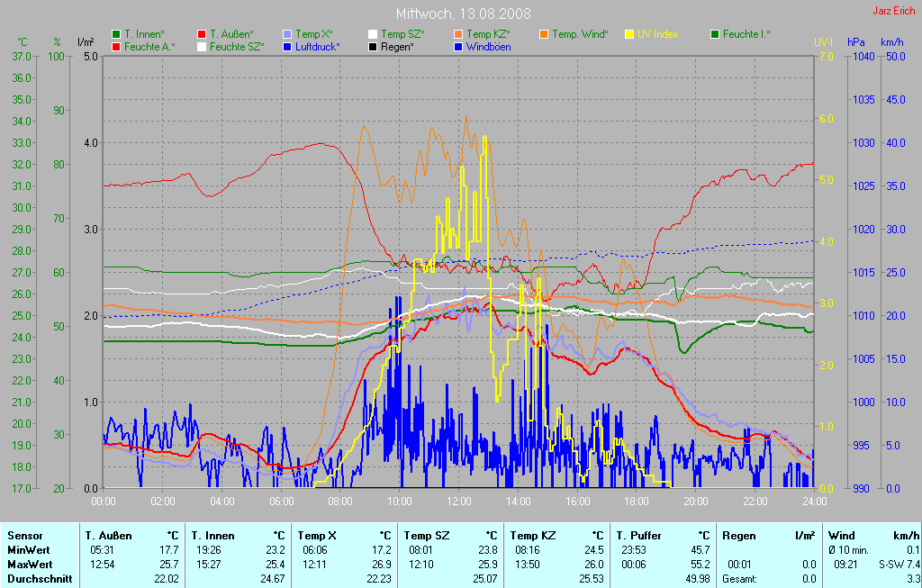Click the Temp X maximum value 26.9
This screenshot has height=588, width=922.
pos(382,565)
